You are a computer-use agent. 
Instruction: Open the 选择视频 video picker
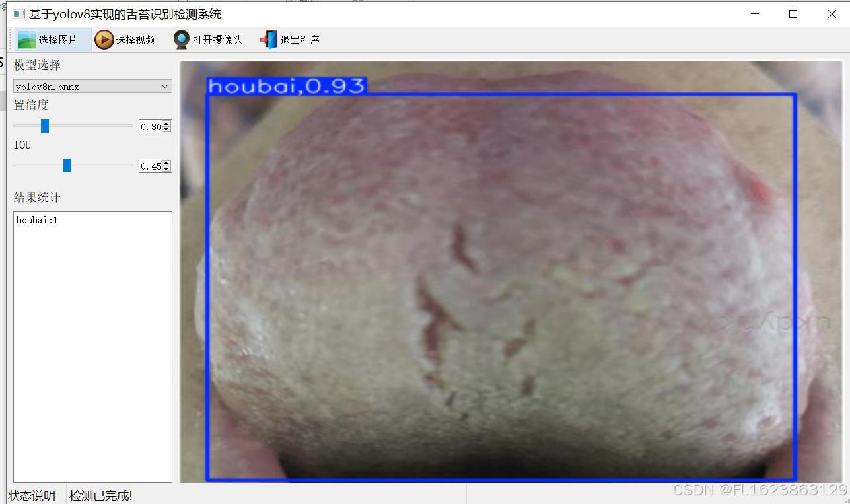click(125, 40)
